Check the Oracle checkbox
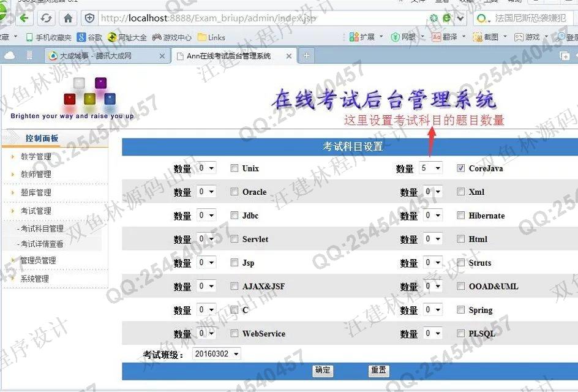 (x=234, y=191)
